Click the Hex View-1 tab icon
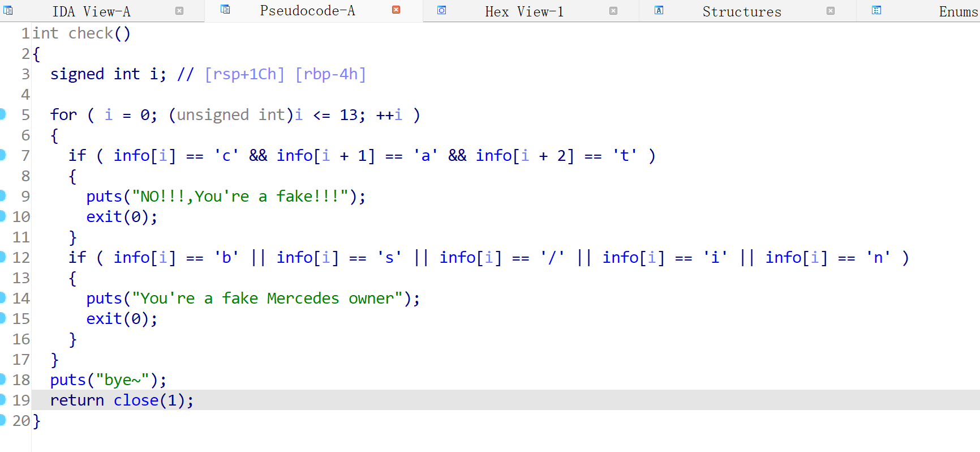The image size is (980, 452). click(x=442, y=10)
